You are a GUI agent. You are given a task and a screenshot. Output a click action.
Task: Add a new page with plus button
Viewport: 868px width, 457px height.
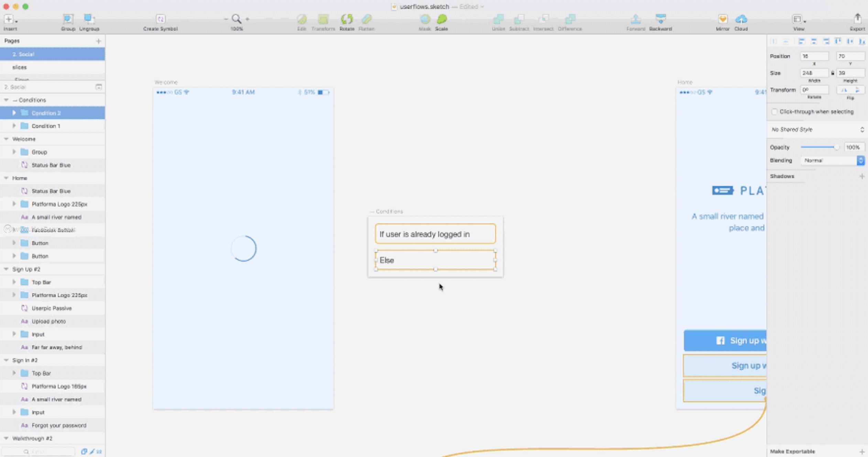tap(99, 41)
